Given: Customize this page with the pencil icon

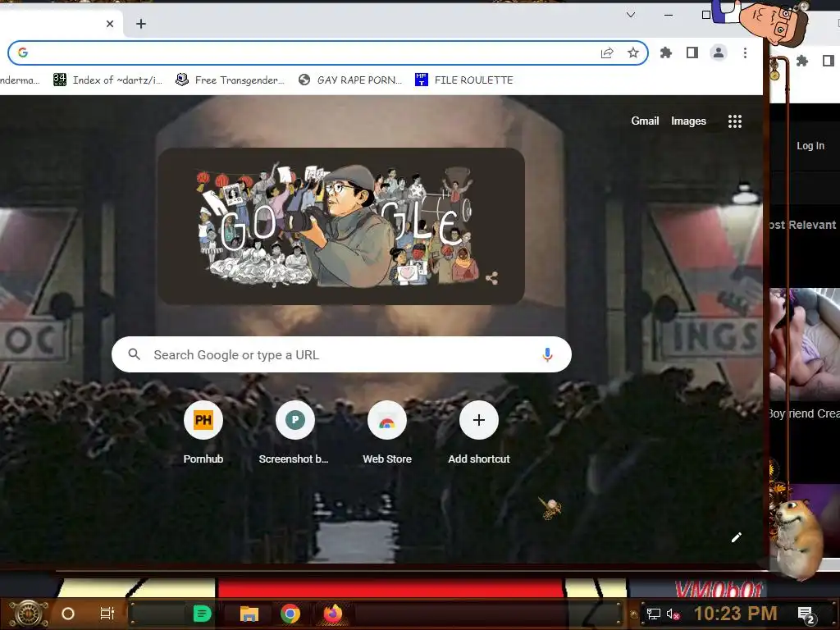Looking at the screenshot, I should [x=737, y=537].
